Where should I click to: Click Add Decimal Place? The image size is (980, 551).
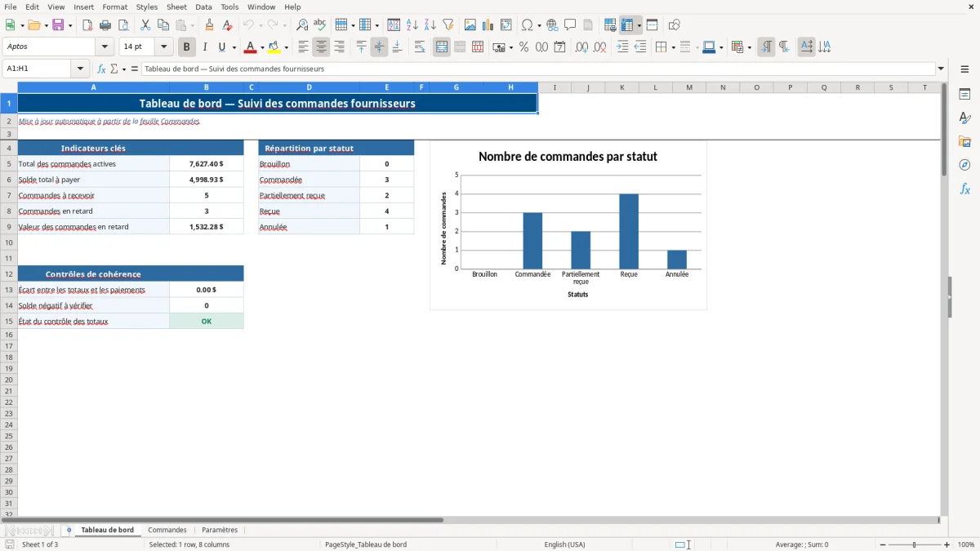581,47
